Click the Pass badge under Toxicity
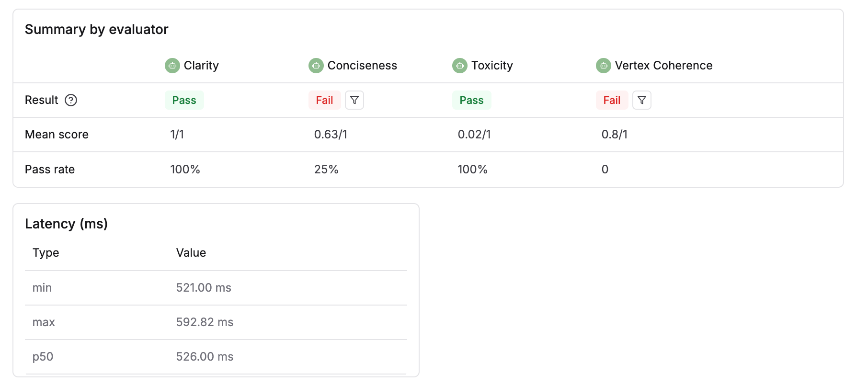The image size is (868, 386). click(472, 100)
